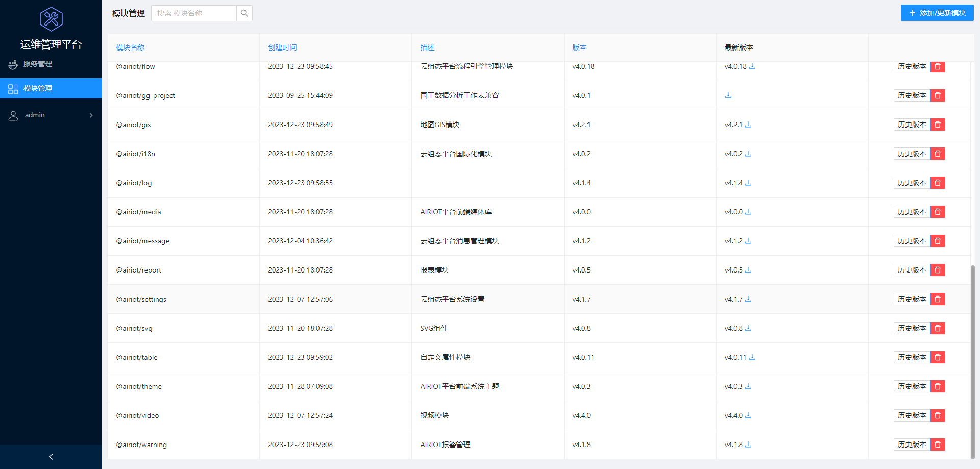Click the 2023-12-07 12:57:24 timestamp
The height and width of the screenshot is (469, 980).
(301, 415)
